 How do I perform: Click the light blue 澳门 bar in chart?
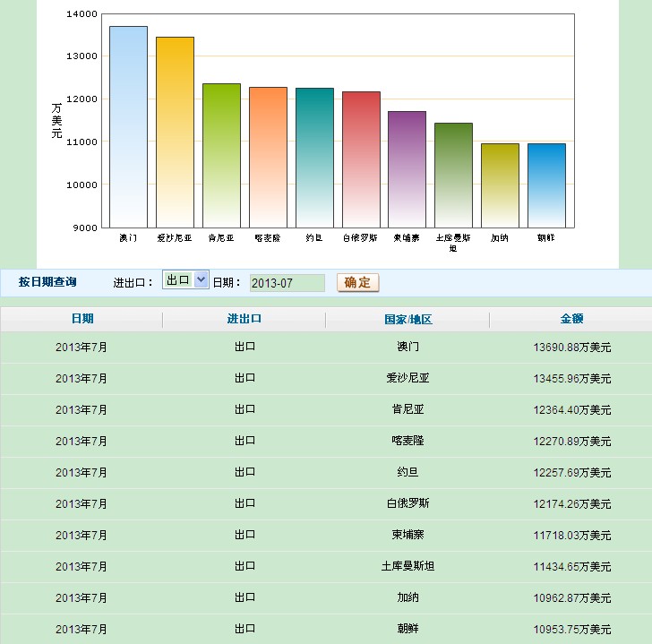pos(128,126)
